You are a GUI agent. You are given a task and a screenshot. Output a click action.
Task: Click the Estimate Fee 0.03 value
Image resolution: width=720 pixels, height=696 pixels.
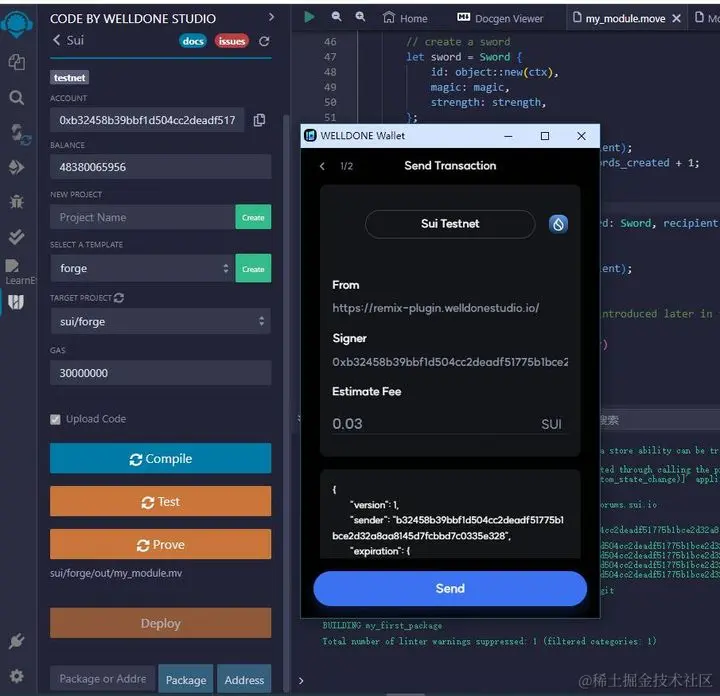coord(347,423)
